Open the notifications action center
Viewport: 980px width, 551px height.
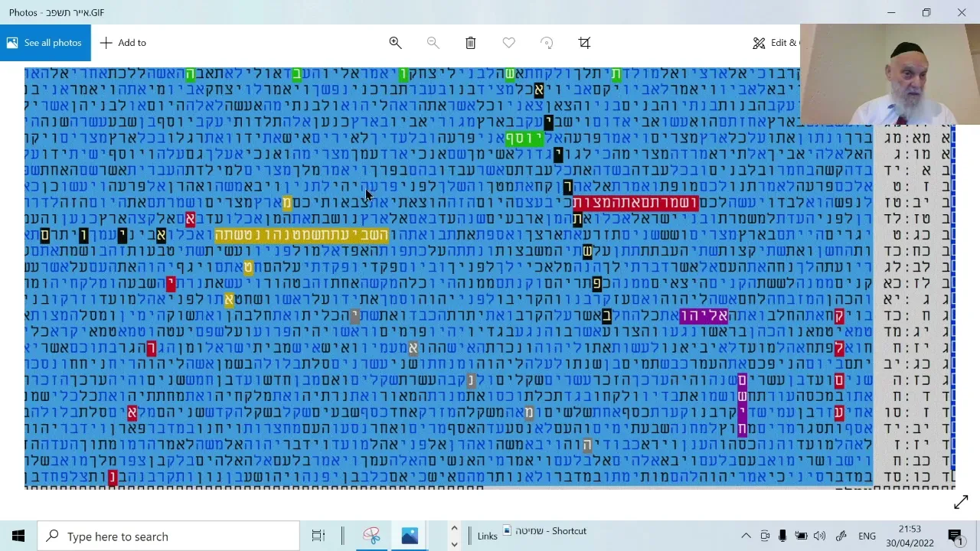(955, 536)
